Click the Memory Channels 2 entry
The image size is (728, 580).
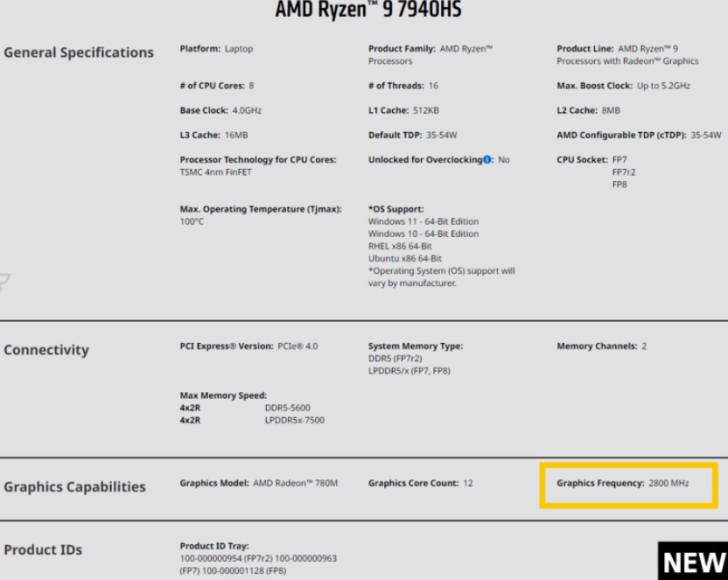601,346
